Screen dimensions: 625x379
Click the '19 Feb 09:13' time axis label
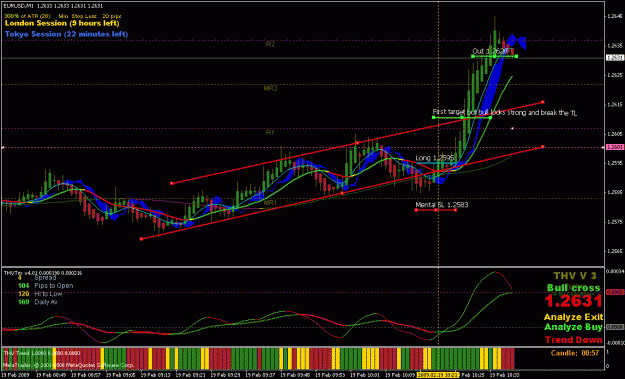156,375
